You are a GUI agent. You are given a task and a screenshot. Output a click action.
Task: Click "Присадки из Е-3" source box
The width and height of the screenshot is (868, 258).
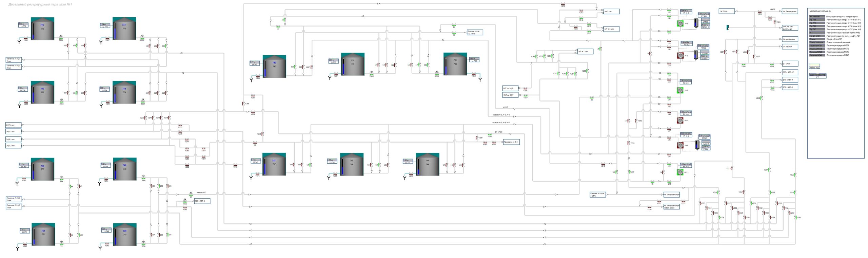click(511, 142)
